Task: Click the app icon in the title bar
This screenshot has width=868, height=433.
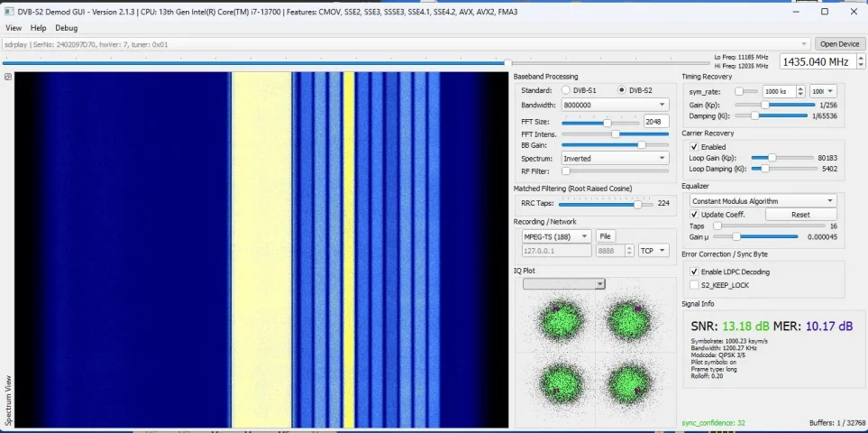Action: click(x=9, y=12)
